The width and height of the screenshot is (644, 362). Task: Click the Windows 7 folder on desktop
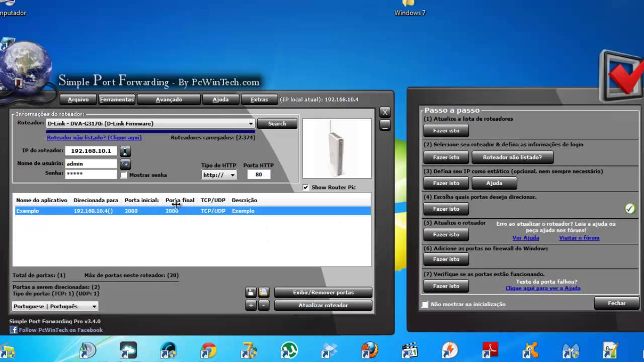click(410, 9)
